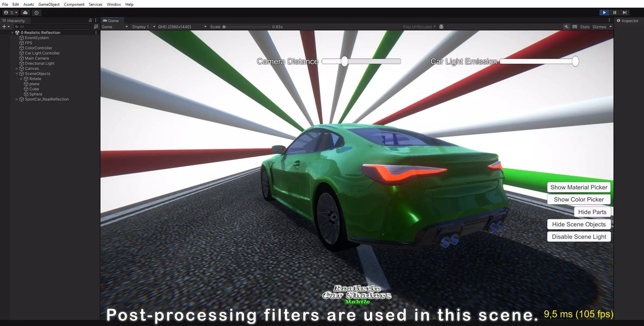Click the bug debug icon in Game toolbar
644x326 pixels.
pos(441,27)
